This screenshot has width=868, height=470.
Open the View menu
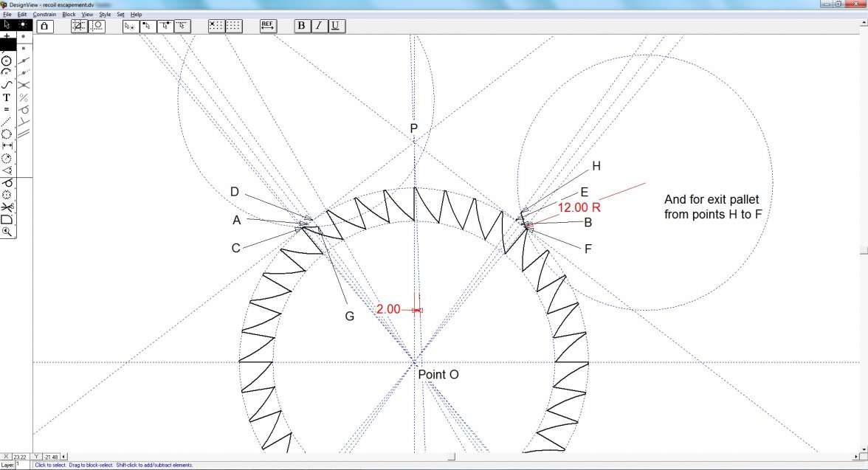pyautogui.click(x=87, y=14)
